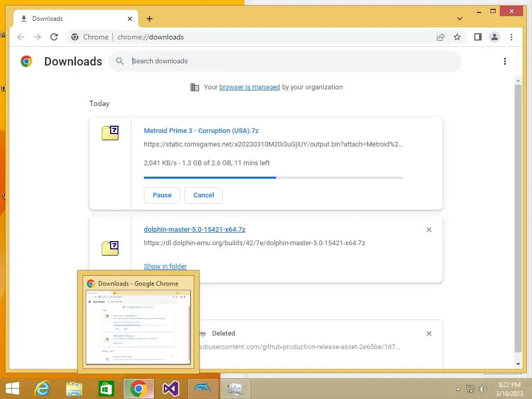Remove the Deleted download entry from list
Screen dimensions: 532x399
point(429,334)
